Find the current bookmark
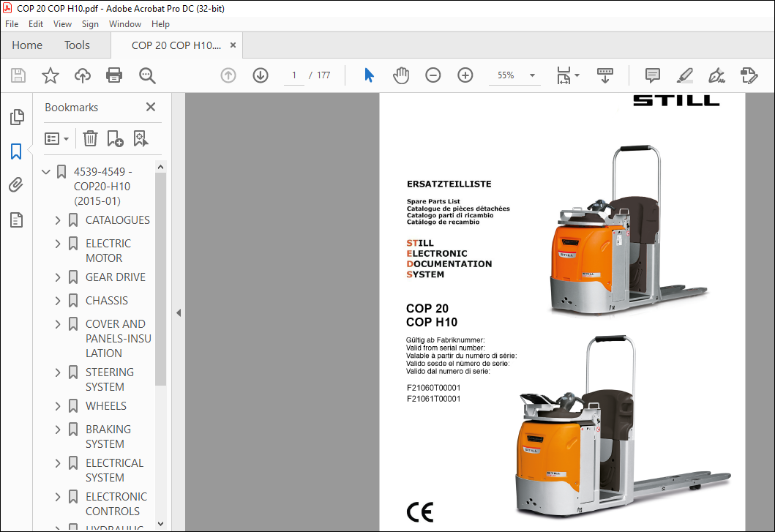This screenshot has width=775, height=532. [x=141, y=138]
